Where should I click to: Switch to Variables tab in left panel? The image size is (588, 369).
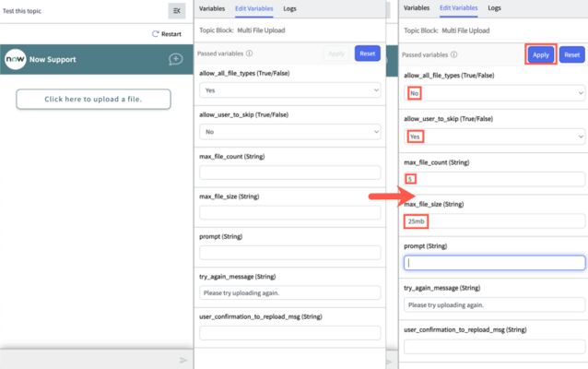pyautogui.click(x=212, y=8)
